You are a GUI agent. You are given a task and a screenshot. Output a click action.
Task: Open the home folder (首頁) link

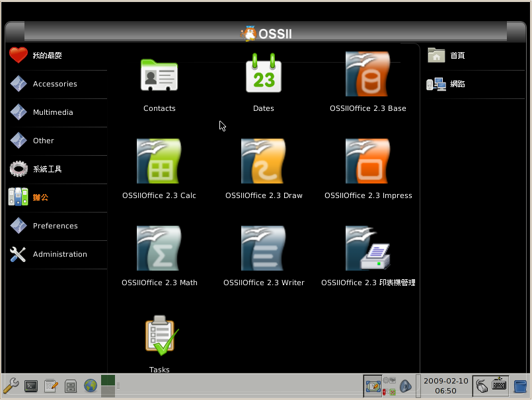point(457,56)
